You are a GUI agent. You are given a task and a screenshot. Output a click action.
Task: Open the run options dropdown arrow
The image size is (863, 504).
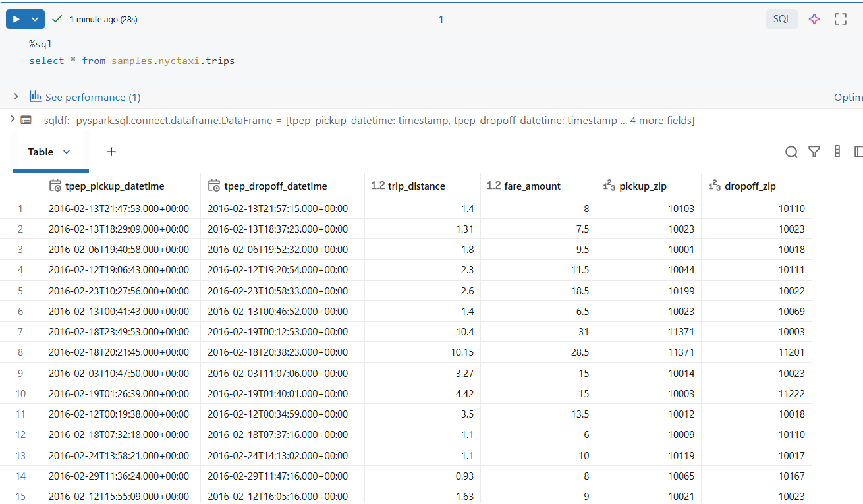click(x=36, y=20)
